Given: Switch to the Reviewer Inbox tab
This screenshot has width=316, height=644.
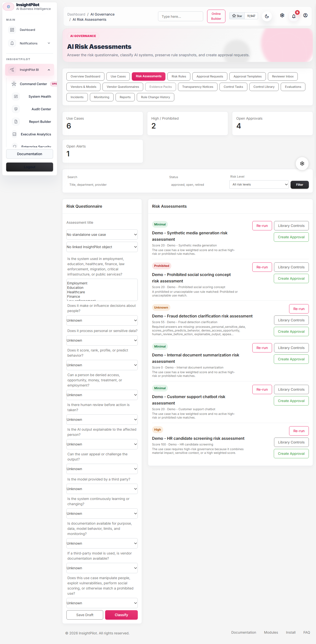Looking at the screenshot, I should [x=282, y=76].
